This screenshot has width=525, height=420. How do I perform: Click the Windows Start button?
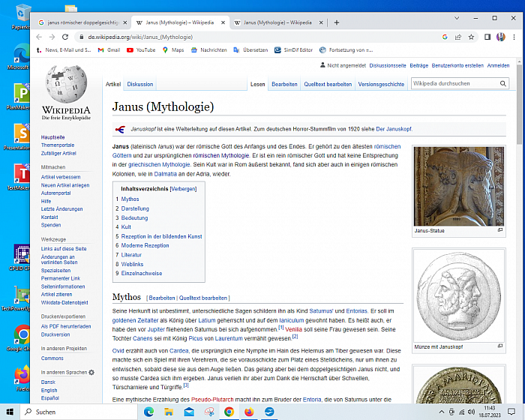click(10, 412)
